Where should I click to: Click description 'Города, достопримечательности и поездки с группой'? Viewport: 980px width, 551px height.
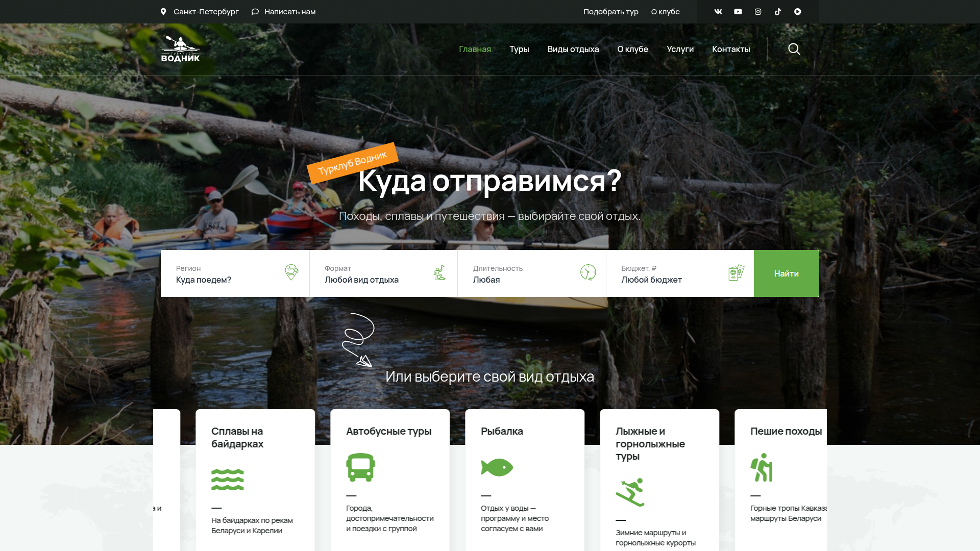pyautogui.click(x=390, y=518)
